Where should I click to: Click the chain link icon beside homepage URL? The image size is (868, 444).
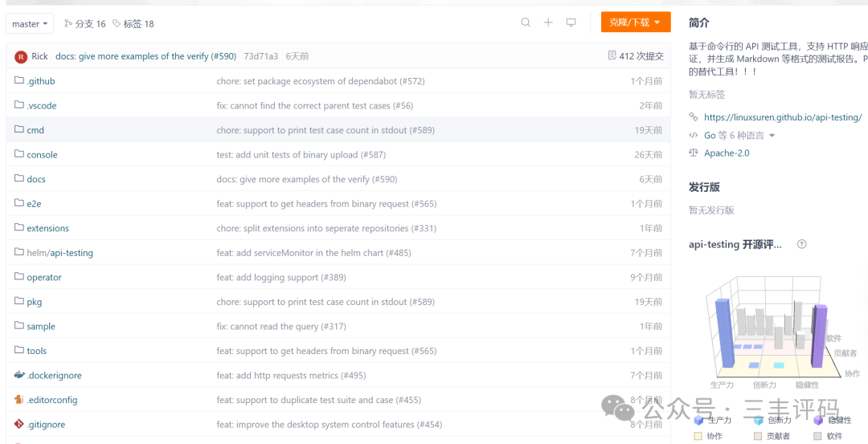tap(694, 116)
